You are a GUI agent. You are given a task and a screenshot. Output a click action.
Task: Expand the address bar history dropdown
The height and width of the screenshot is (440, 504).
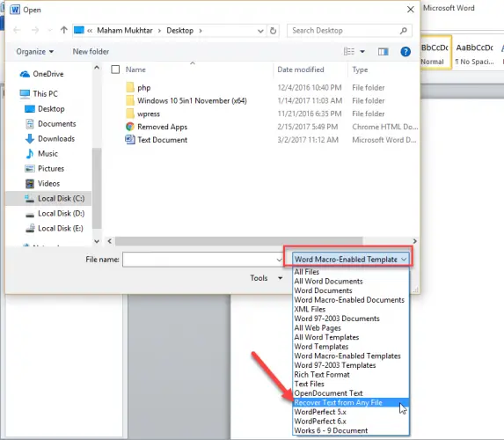pyautogui.click(x=260, y=31)
